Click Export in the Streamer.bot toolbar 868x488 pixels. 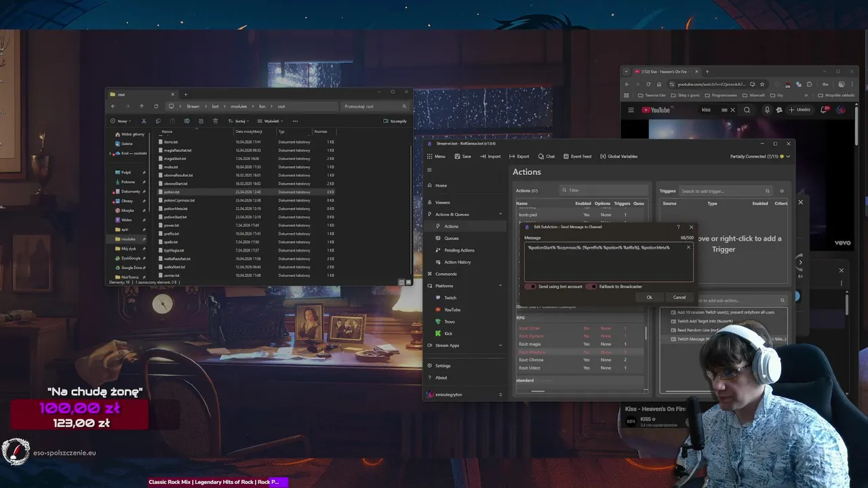519,157
